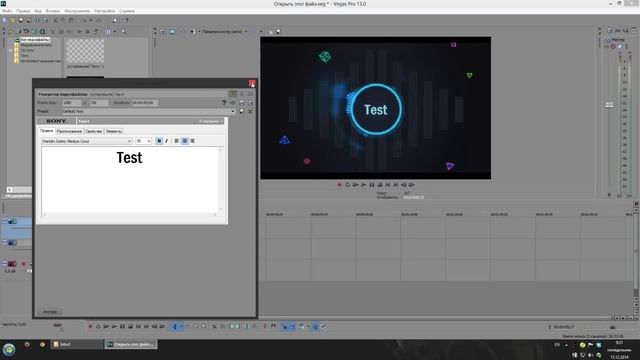Click the Import Media icon in Project Media
The image size is (640, 360).
(11, 31)
